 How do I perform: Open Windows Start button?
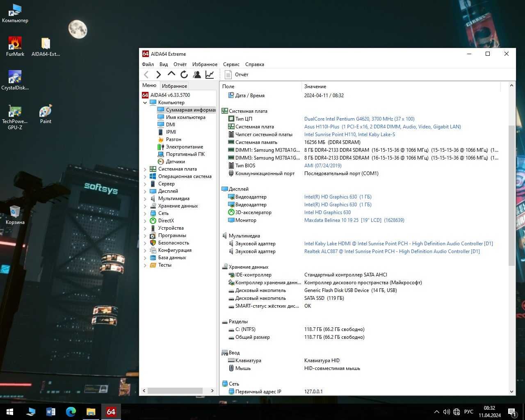[x=10, y=412]
